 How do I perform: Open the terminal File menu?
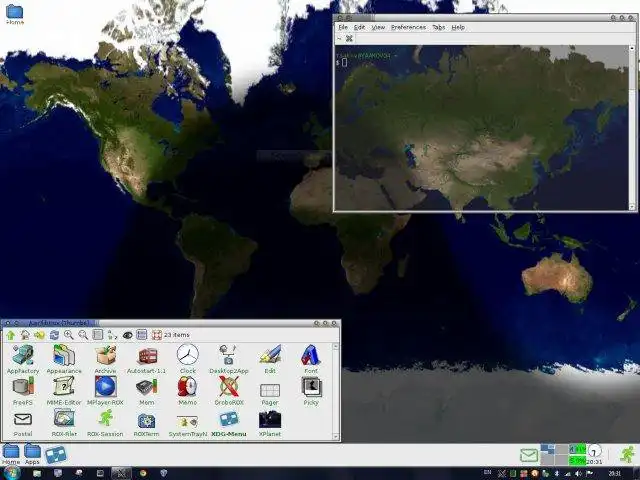pos(343,27)
